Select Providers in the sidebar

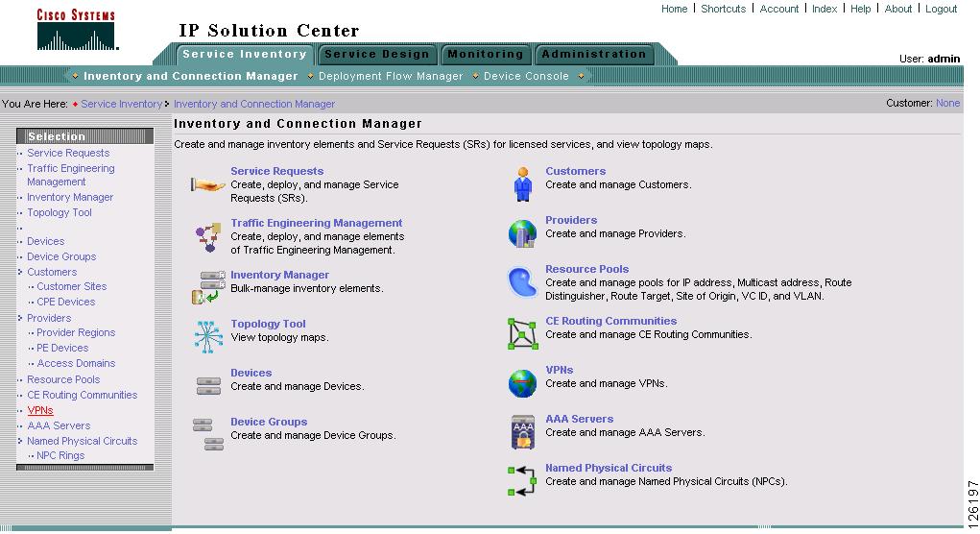point(49,318)
